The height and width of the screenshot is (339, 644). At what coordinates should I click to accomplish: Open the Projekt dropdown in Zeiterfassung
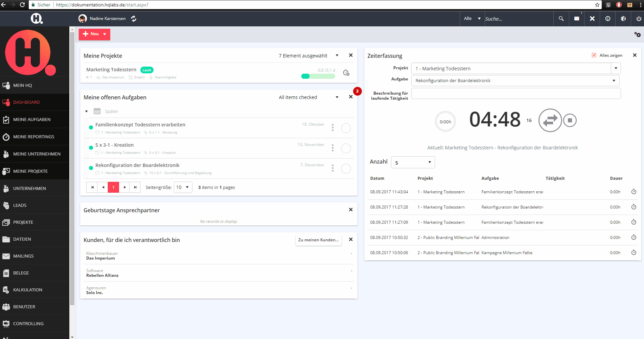pos(616,69)
